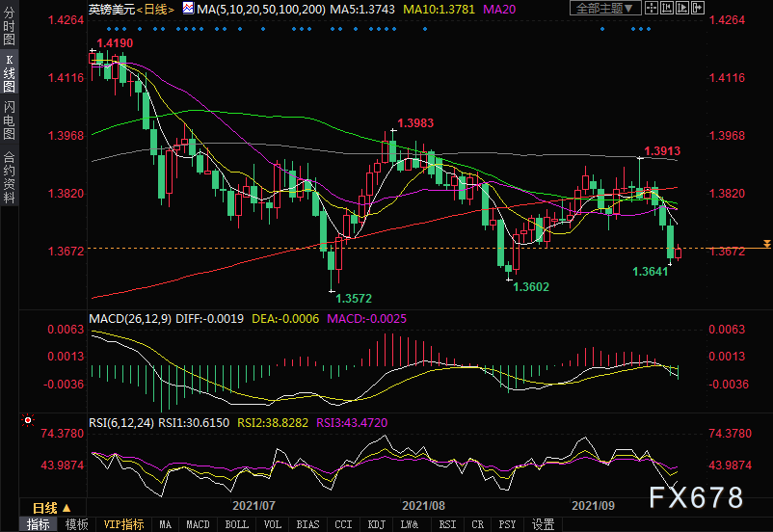Select the 模板 bottom tab
Viewport: 773px width, 532px height.
tap(77, 524)
